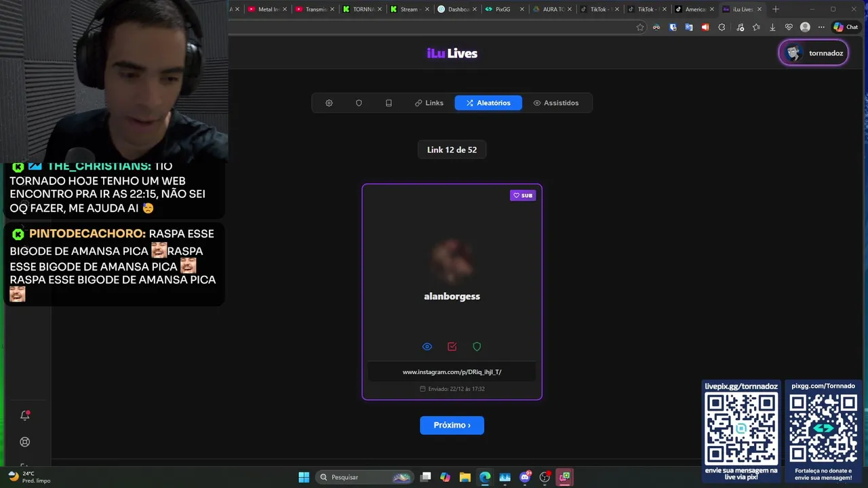Click the translate extension icon
This screenshot has width=868, height=488.
(689, 27)
